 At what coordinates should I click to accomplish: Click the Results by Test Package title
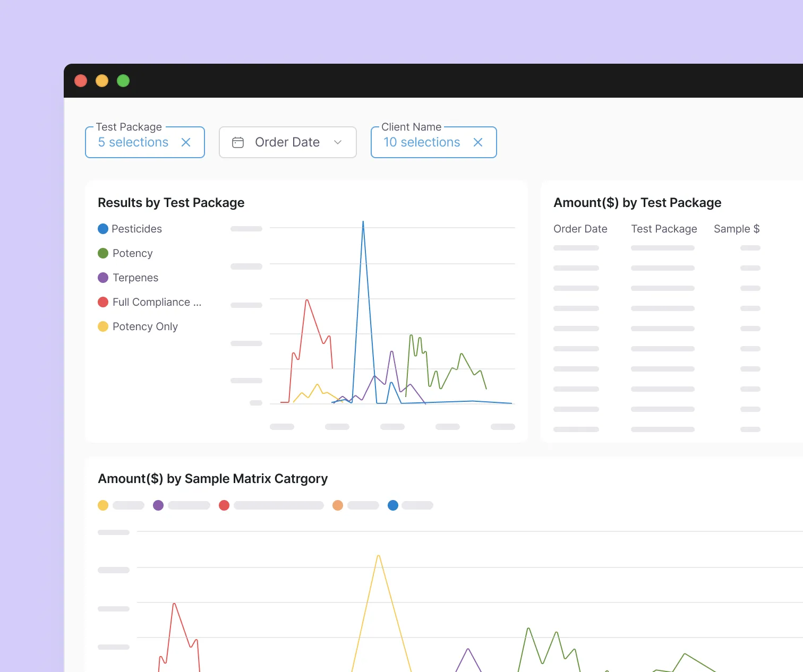pyautogui.click(x=171, y=203)
